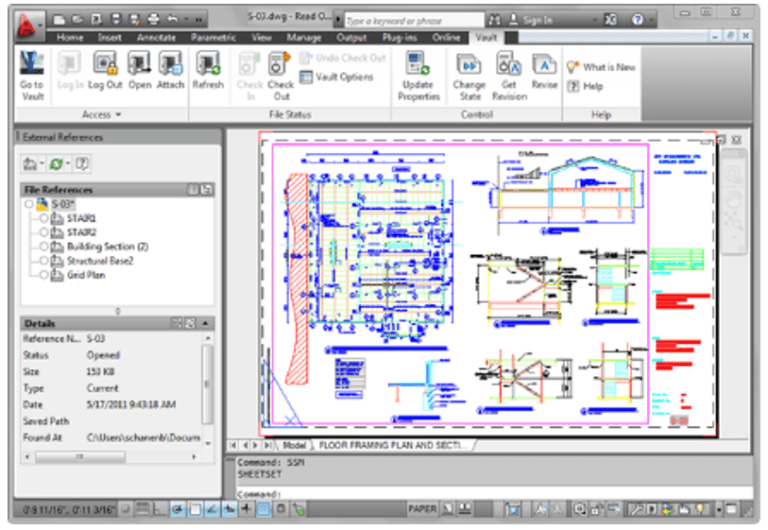Click the splitter handle between File References and Details

coord(118,311)
